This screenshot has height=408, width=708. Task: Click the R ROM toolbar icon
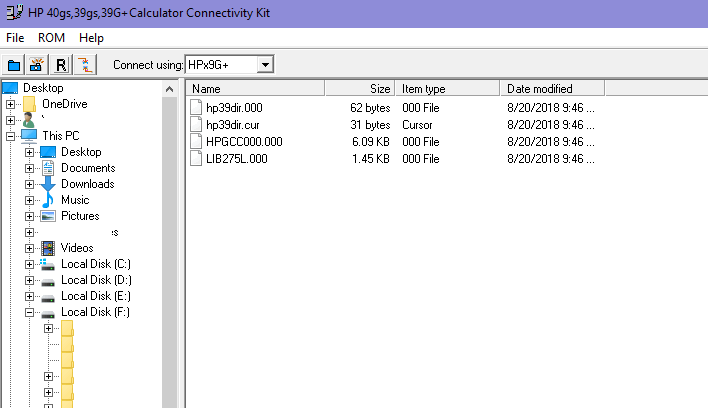[61, 65]
